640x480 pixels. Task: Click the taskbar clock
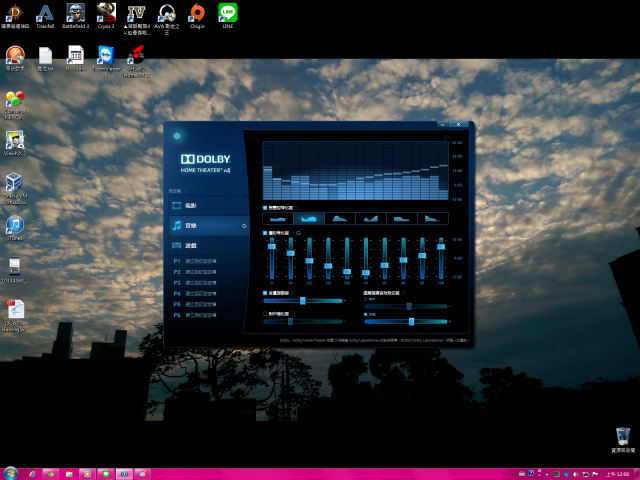(x=617, y=474)
